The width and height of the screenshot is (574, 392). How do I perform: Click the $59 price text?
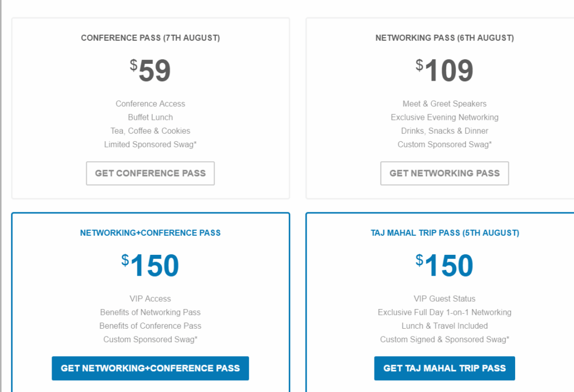[150, 70]
